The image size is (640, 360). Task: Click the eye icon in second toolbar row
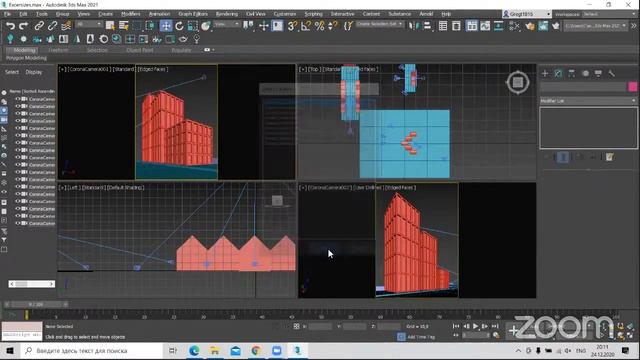click(183, 39)
